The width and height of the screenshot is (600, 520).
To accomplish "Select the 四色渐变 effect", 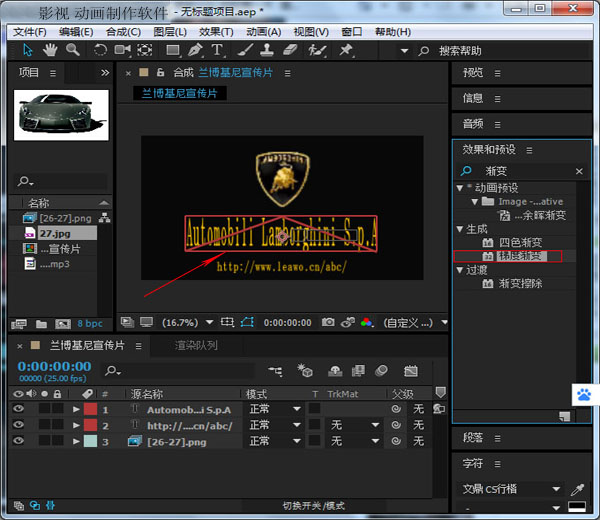I will [x=520, y=243].
